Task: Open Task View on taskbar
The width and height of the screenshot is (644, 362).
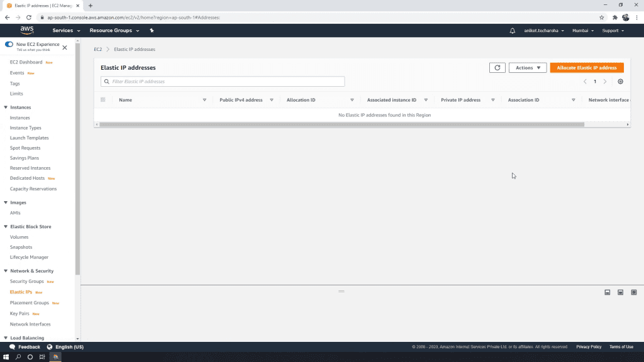Action: [x=42, y=357]
